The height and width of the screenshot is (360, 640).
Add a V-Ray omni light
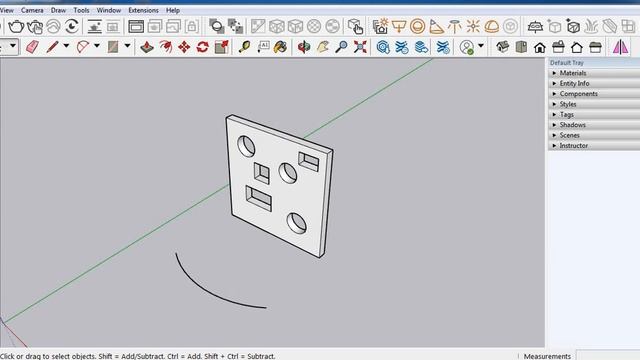(473, 27)
